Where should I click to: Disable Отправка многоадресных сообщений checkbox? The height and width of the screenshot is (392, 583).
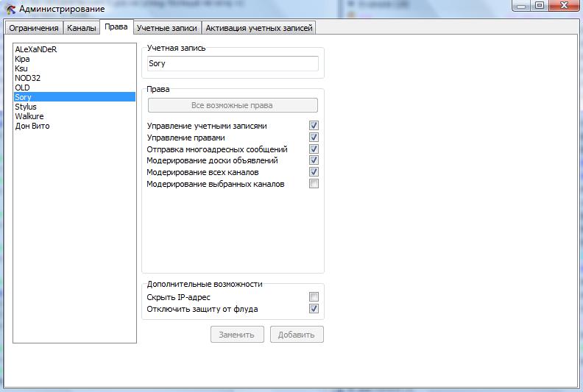point(314,149)
